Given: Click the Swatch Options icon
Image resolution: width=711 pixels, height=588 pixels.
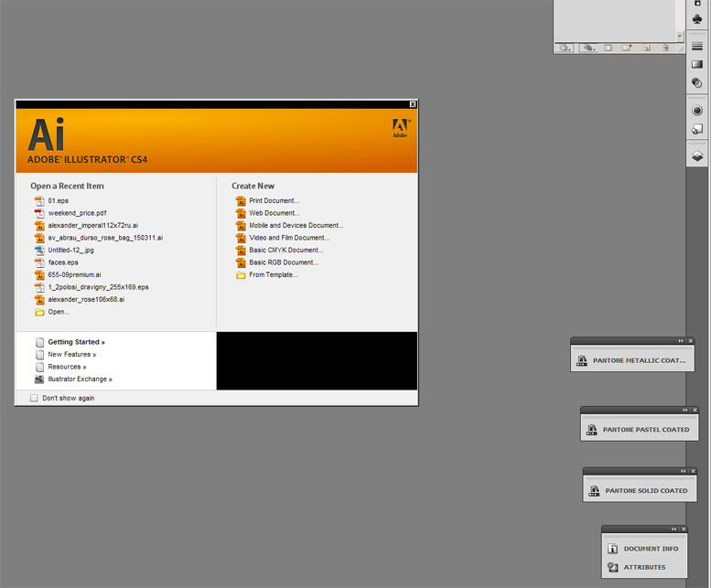Looking at the screenshot, I should click(x=608, y=48).
